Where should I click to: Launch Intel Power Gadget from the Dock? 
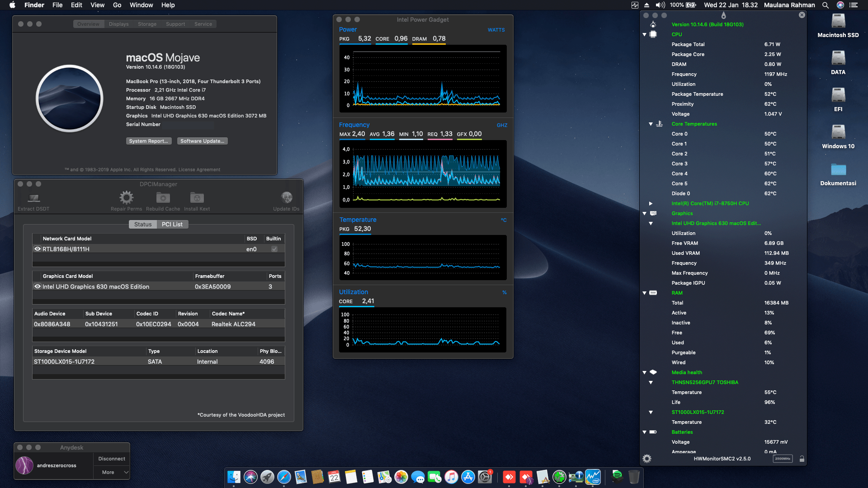tap(593, 477)
